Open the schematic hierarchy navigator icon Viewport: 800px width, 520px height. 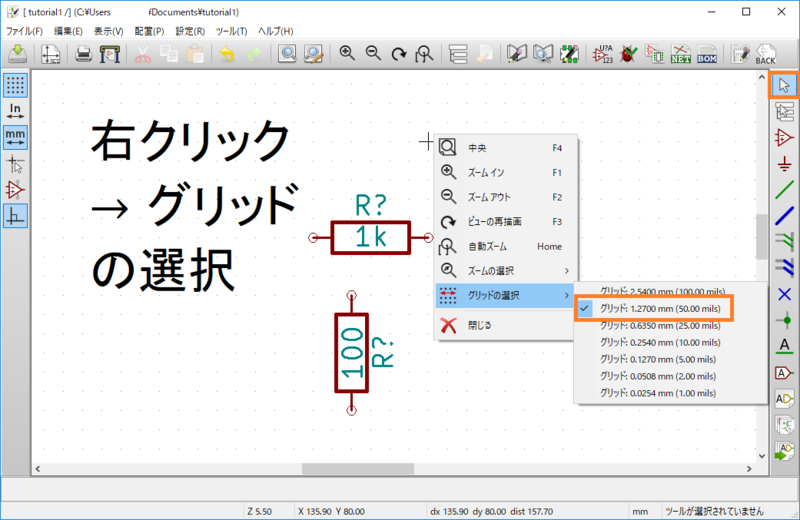[x=458, y=54]
